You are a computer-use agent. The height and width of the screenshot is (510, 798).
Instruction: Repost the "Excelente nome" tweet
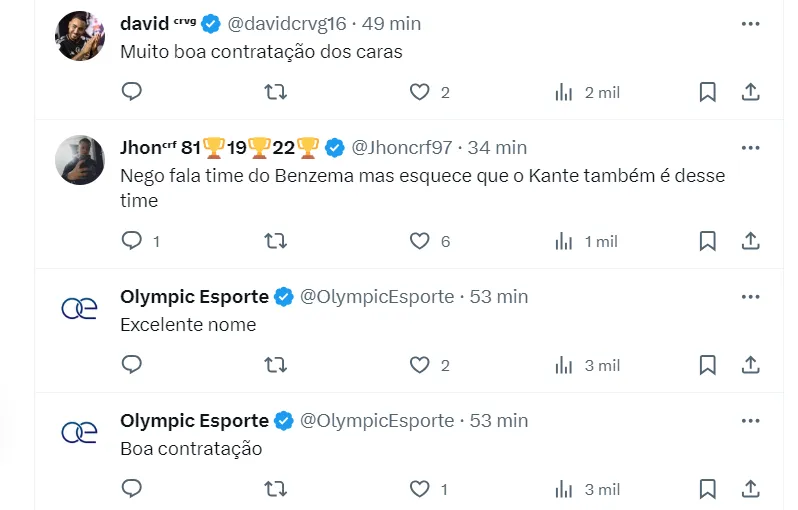(275, 365)
